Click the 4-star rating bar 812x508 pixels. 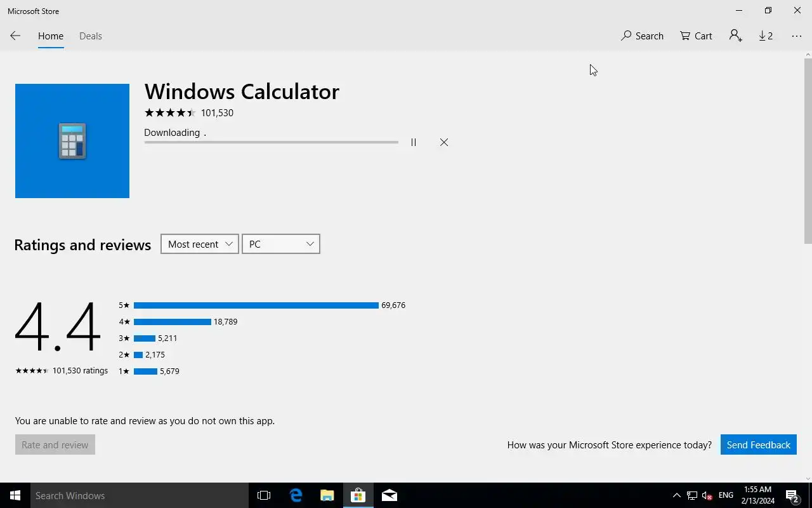pyautogui.click(x=173, y=322)
